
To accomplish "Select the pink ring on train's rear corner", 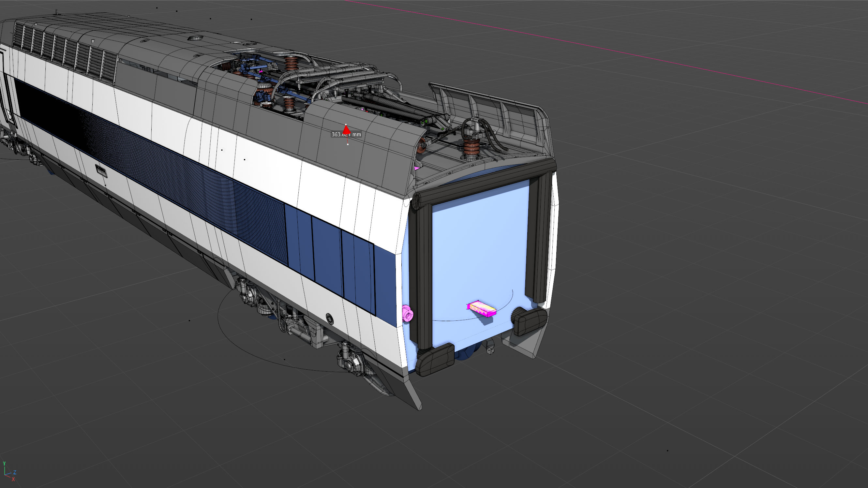I will (408, 314).
